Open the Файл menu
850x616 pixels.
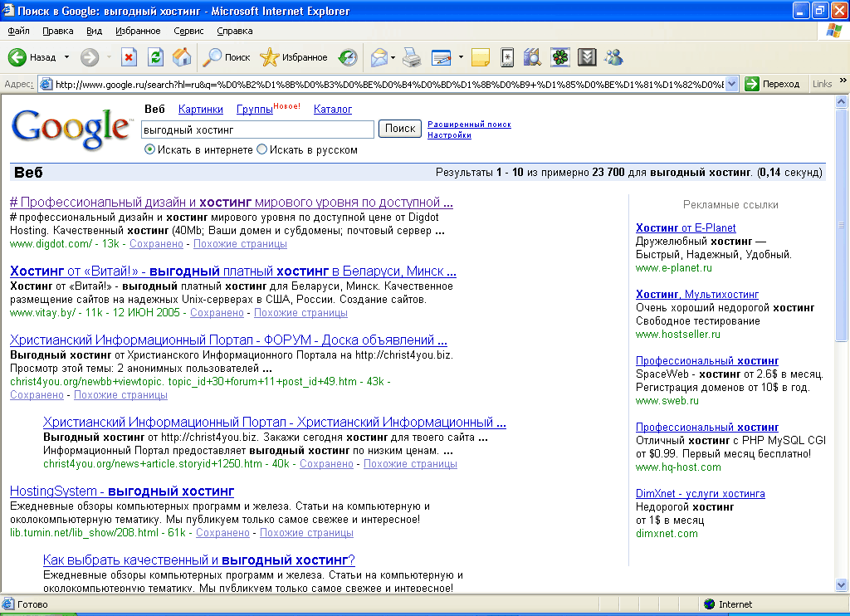pos(18,31)
